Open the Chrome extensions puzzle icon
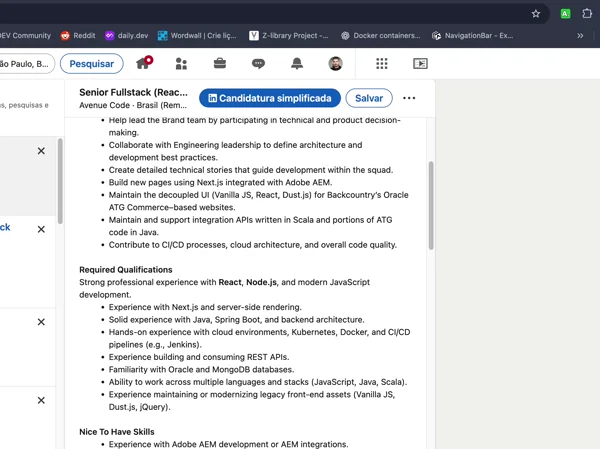Viewport: 600px width, 449px height. (588, 13)
